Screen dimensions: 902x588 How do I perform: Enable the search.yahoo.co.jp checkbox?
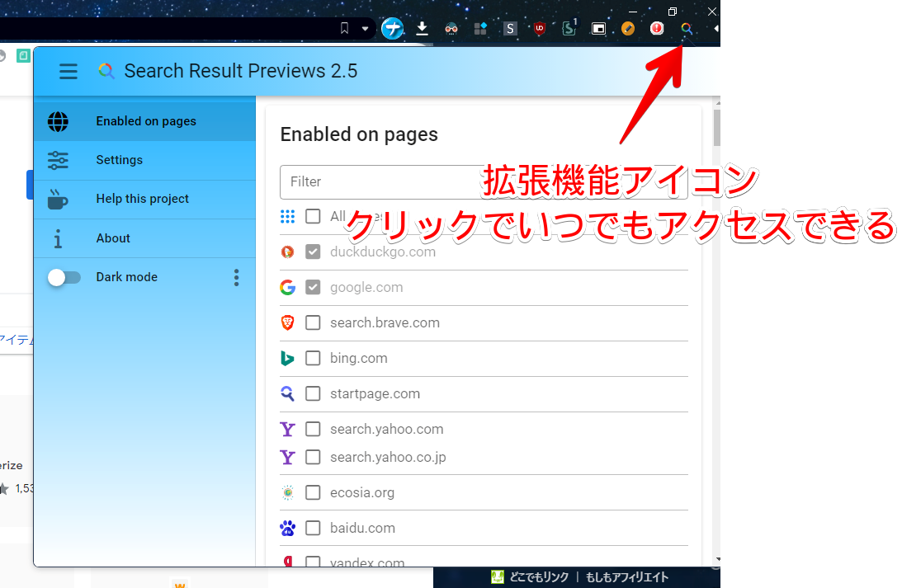(x=313, y=457)
